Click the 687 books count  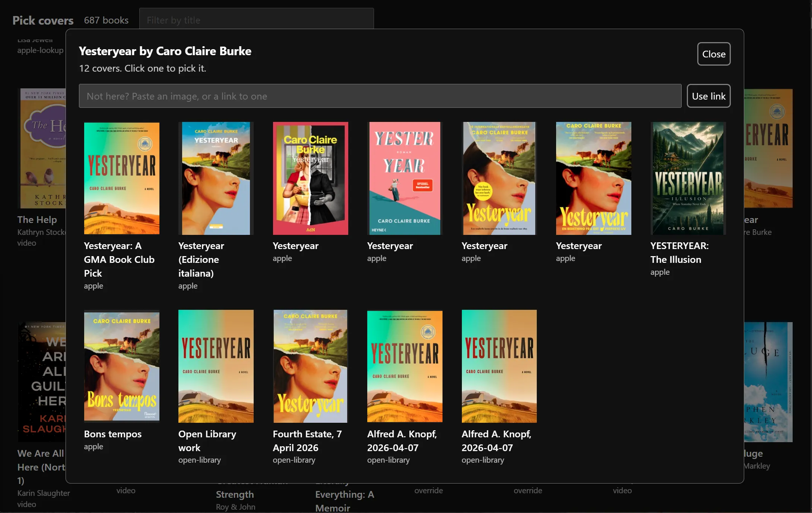106,20
